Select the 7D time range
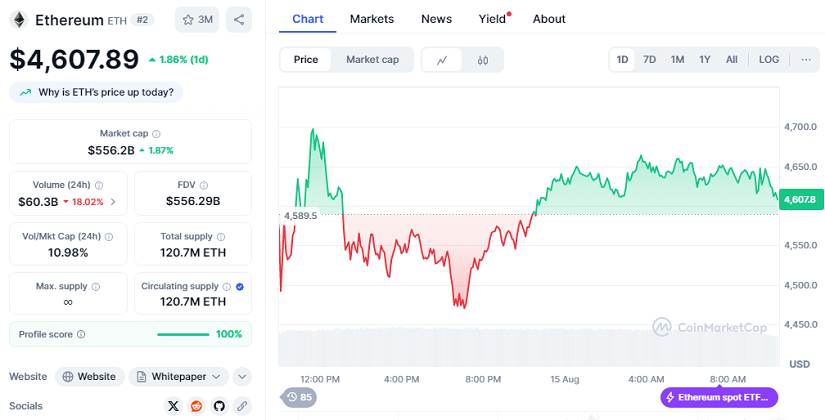825x420 pixels. [x=650, y=59]
